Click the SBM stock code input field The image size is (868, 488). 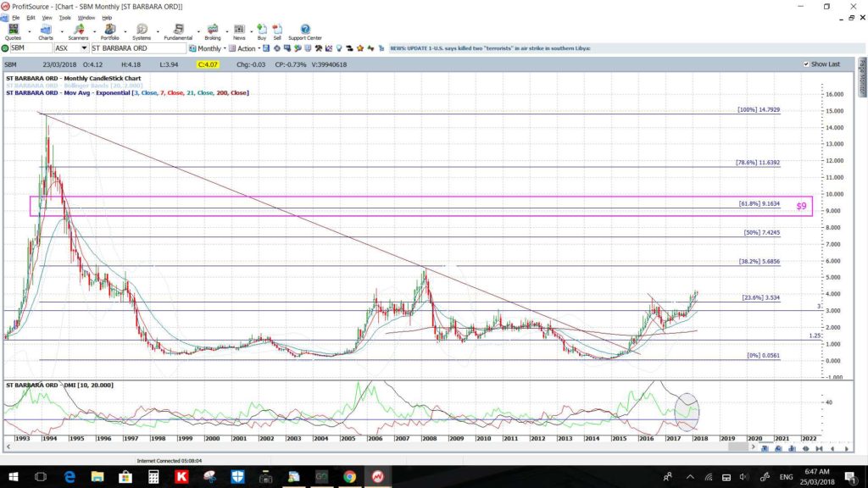pos(31,48)
